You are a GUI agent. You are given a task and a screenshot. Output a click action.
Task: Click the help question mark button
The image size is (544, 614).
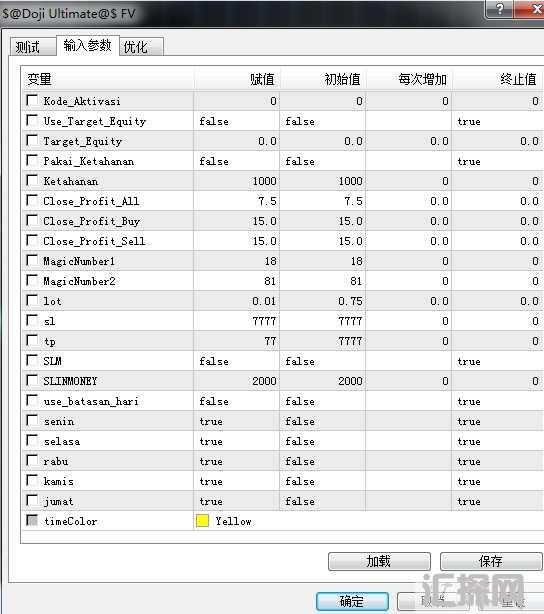tap(499, 9)
